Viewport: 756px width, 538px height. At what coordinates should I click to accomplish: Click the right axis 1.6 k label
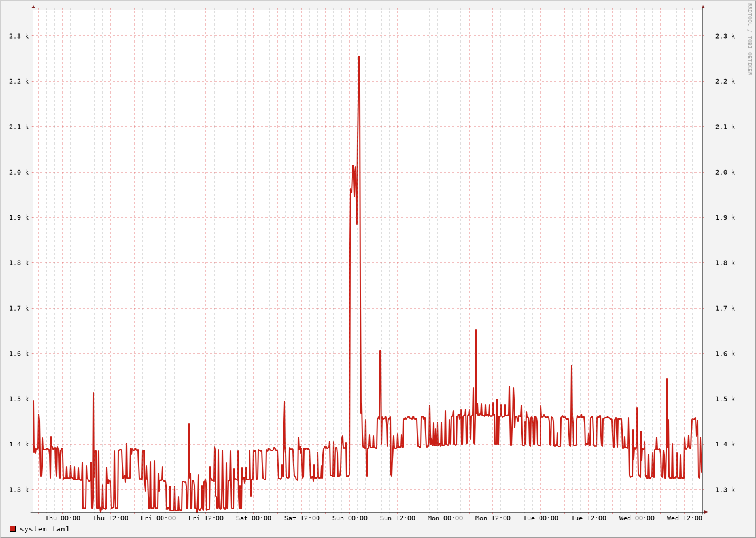[x=725, y=354]
